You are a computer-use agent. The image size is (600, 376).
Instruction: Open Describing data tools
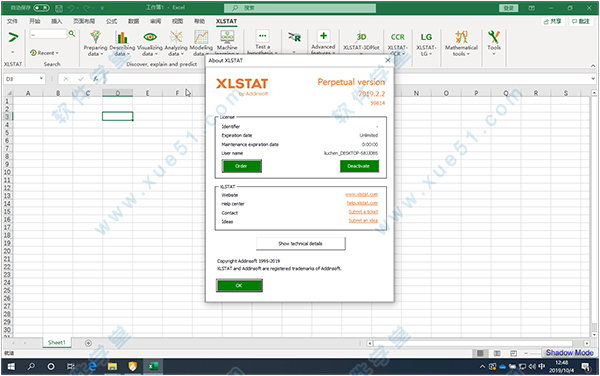122,37
